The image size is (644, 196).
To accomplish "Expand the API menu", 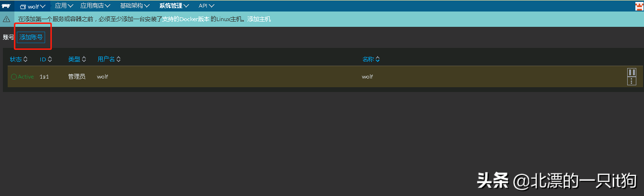I will pos(206,6).
